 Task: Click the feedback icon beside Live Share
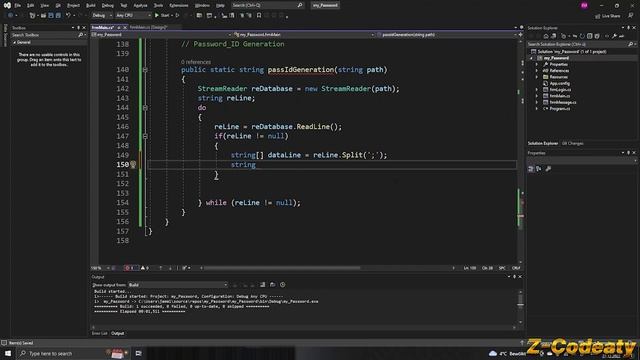(631, 16)
